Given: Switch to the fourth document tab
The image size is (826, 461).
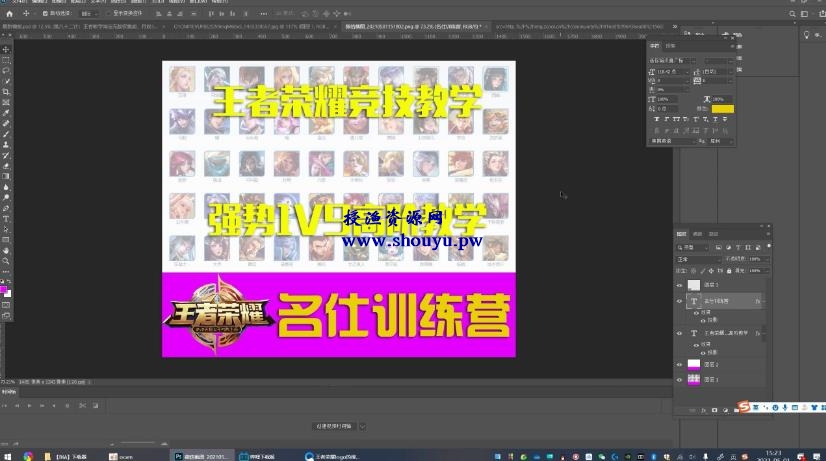Looking at the screenshot, I should (578, 26).
